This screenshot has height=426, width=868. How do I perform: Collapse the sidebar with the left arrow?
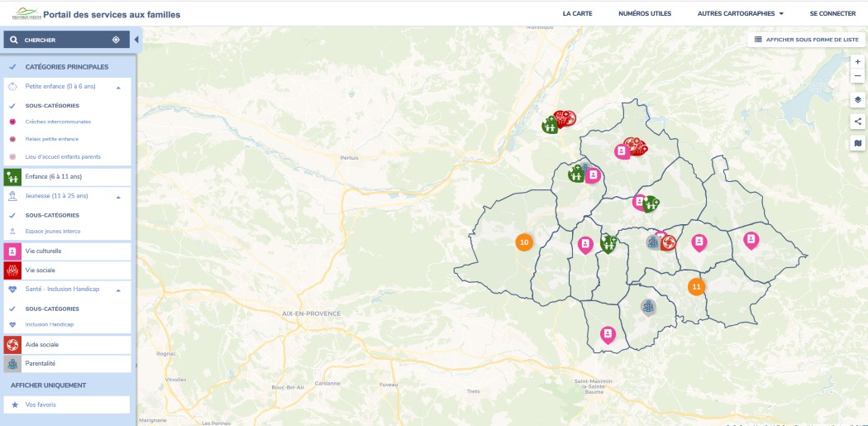coord(136,40)
